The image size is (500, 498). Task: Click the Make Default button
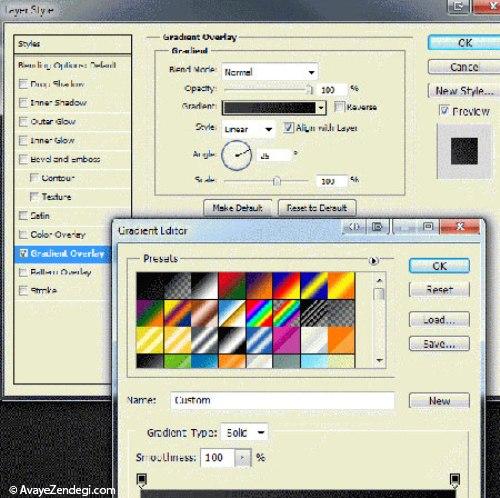tap(237, 208)
